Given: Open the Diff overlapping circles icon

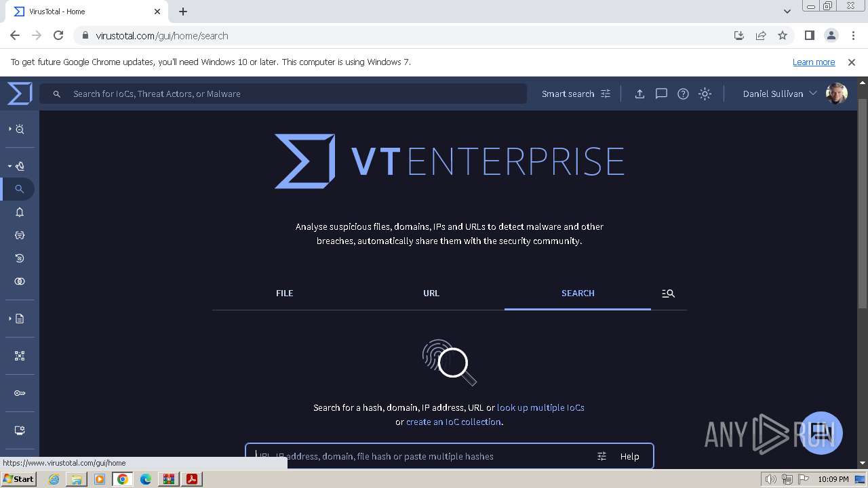Looking at the screenshot, I should (x=20, y=281).
